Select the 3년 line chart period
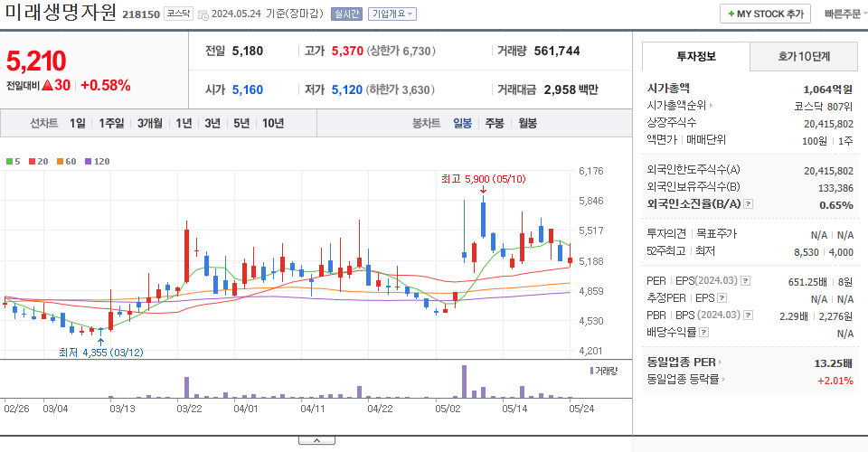This screenshot has height=452, width=868. pyautogui.click(x=212, y=123)
